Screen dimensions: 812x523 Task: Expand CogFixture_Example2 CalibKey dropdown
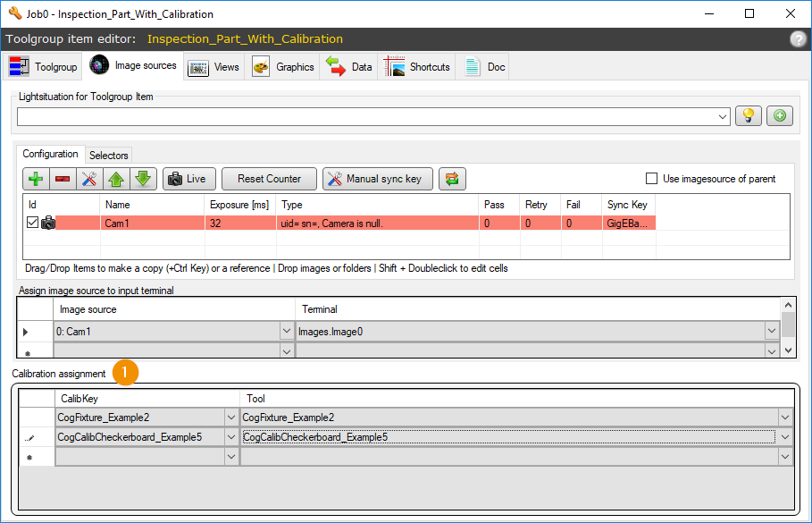pos(231,418)
